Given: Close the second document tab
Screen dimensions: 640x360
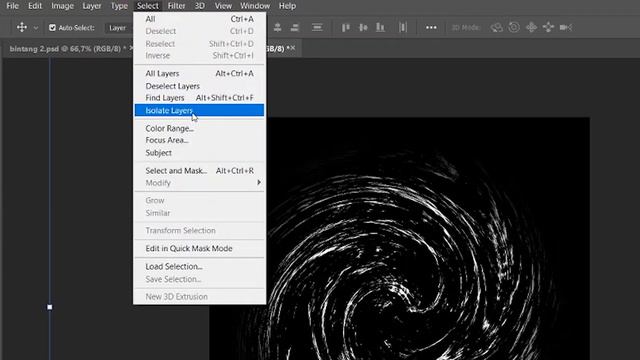Looking at the screenshot, I should pos(293,48).
